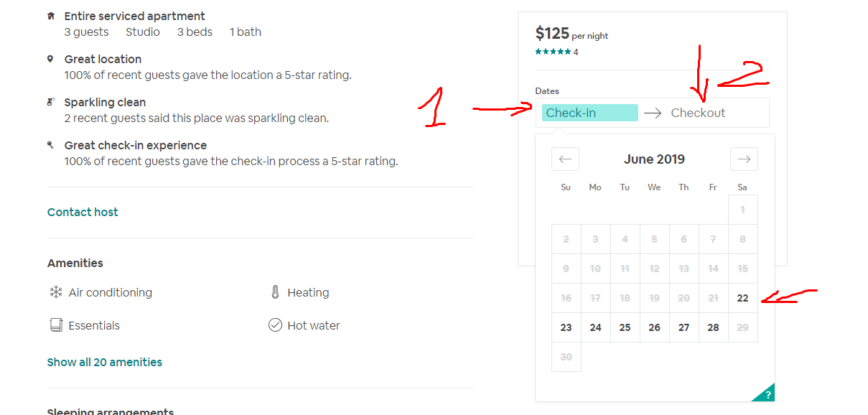Expand Show all 20 amenities
This screenshot has height=415, width=868.
point(105,362)
